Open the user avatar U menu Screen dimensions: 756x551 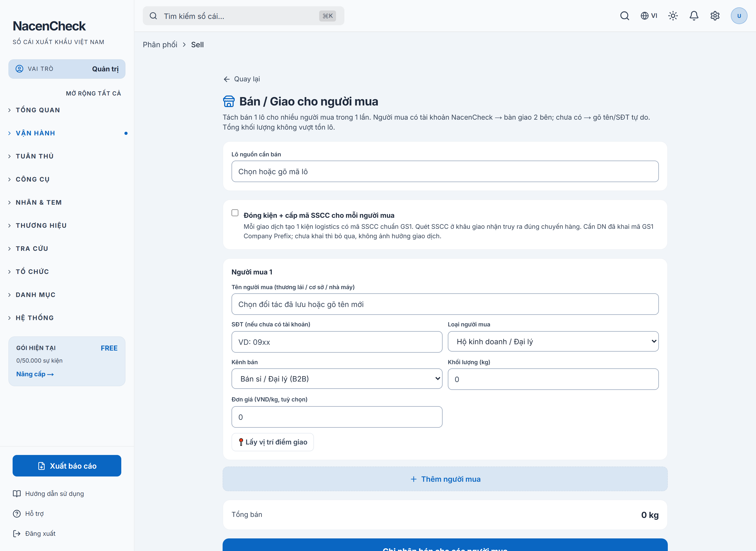(x=739, y=16)
